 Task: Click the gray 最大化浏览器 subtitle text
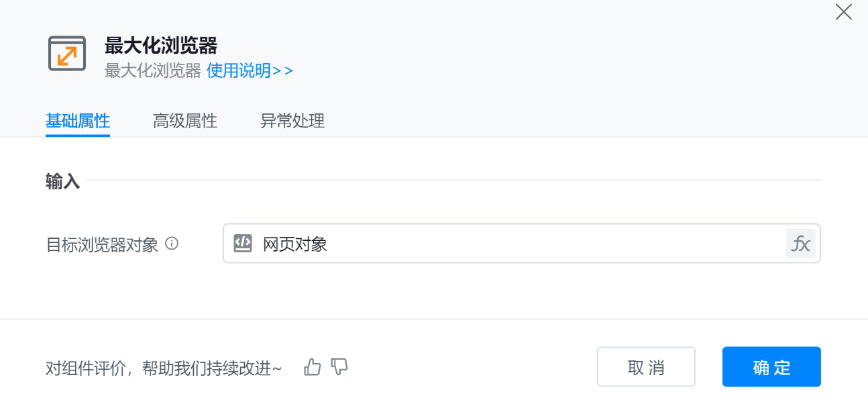click(x=153, y=70)
